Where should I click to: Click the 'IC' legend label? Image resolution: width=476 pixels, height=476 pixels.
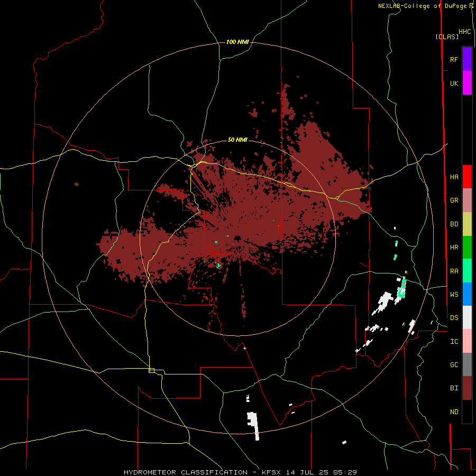454,342
